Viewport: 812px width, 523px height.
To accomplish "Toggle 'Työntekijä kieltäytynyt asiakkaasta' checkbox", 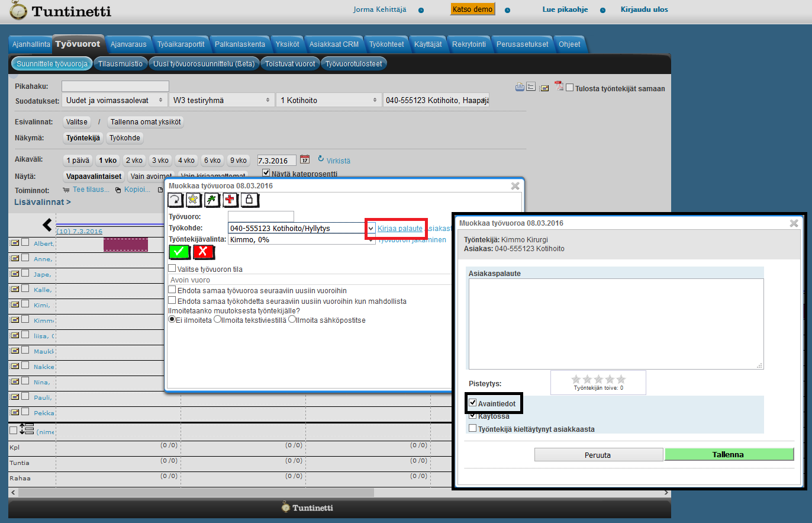I will tap(472, 428).
